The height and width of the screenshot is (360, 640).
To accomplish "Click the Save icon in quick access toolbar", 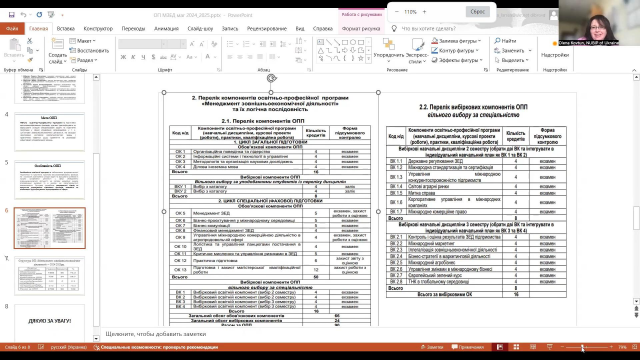I will (11, 15).
